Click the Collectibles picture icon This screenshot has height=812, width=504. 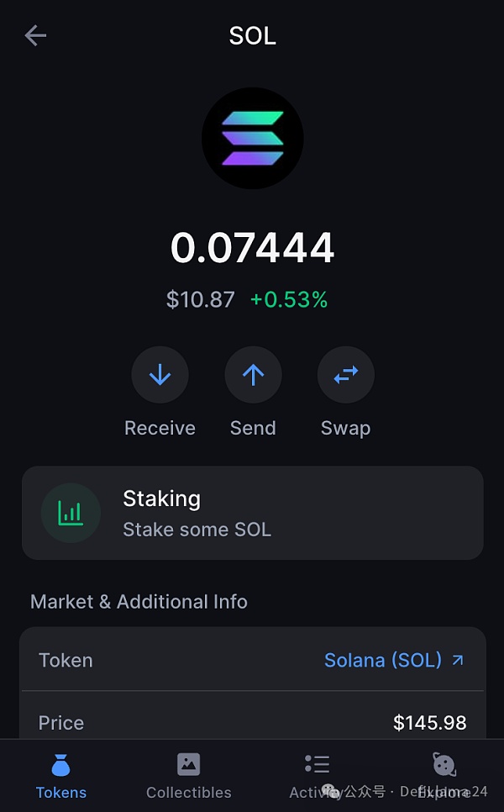(188, 762)
